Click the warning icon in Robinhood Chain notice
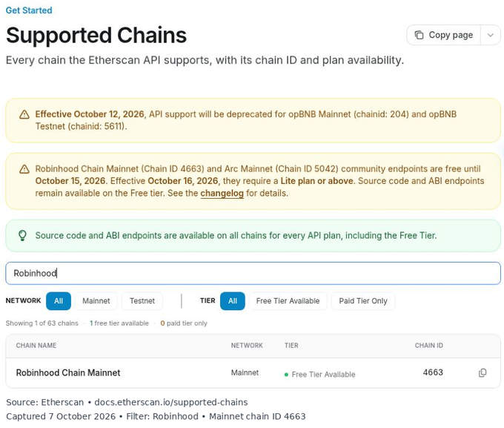Image resolution: width=504 pixels, height=428 pixels. (x=24, y=169)
